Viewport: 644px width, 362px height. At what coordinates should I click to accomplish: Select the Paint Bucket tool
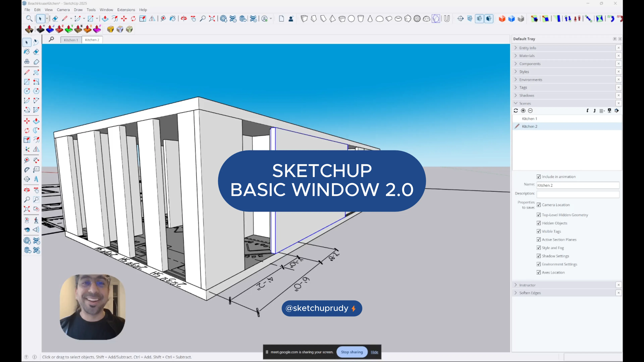(27, 52)
